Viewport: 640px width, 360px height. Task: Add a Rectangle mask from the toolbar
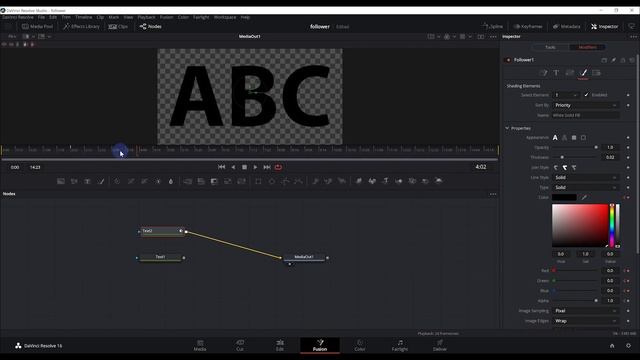258,181
